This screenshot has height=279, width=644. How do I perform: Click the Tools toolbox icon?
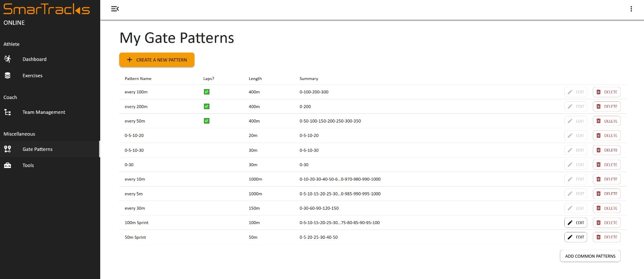pos(8,165)
